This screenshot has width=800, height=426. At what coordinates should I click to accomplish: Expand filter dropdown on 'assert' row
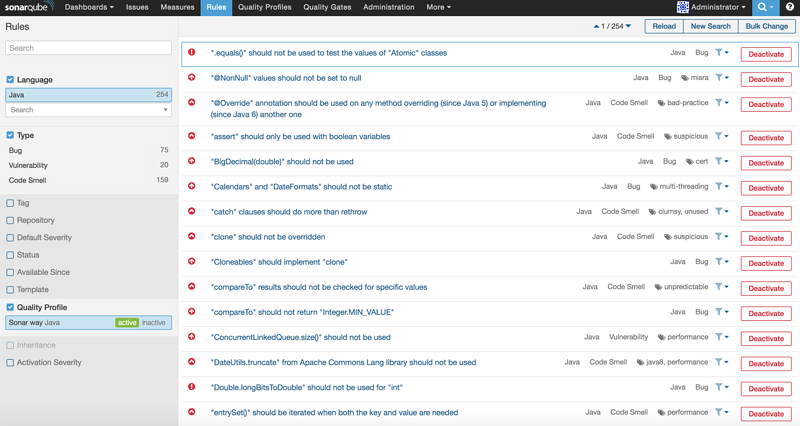click(727, 136)
